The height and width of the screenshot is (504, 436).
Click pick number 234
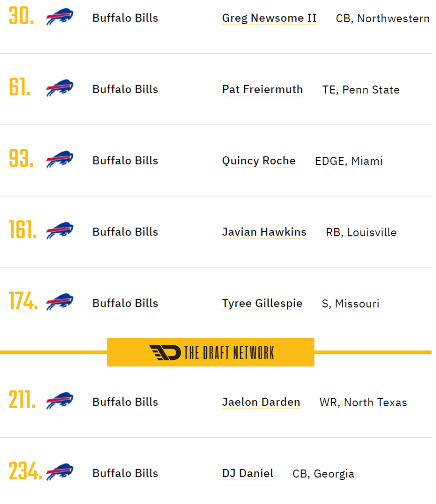pyautogui.click(x=26, y=472)
